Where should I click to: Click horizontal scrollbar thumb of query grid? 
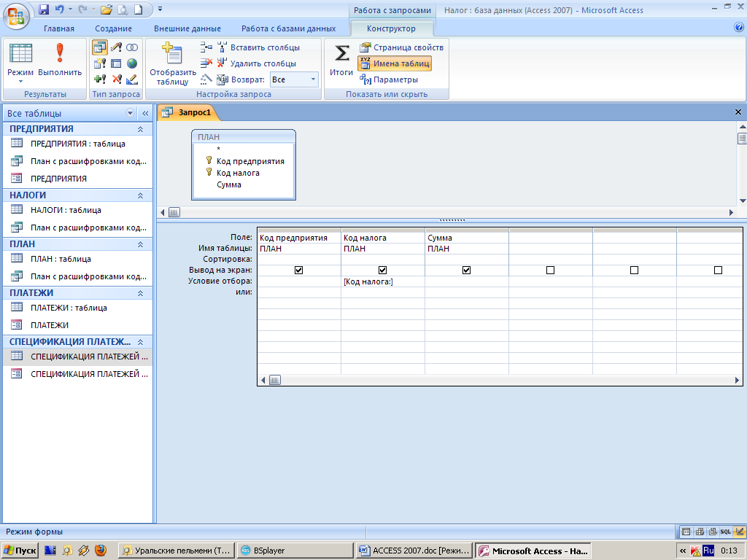coord(275,380)
